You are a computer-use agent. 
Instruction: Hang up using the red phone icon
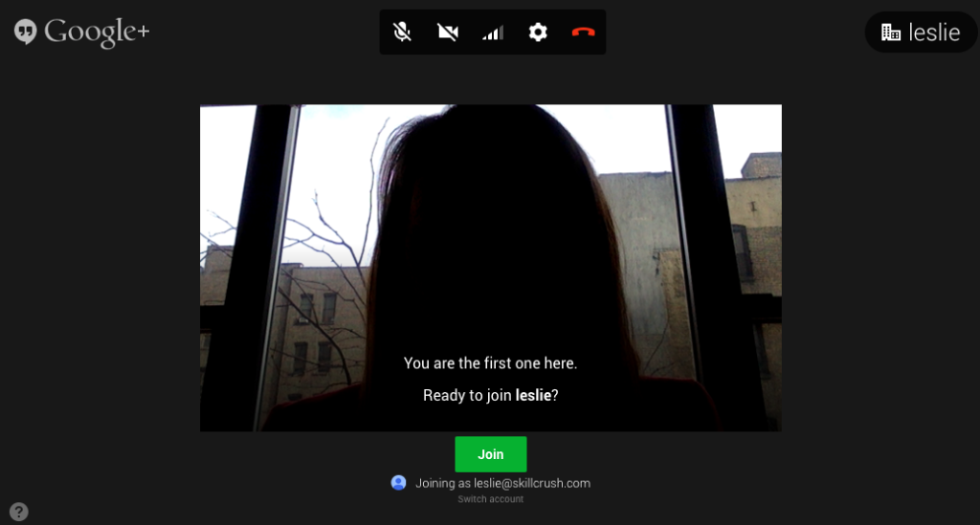tap(583, 33)
